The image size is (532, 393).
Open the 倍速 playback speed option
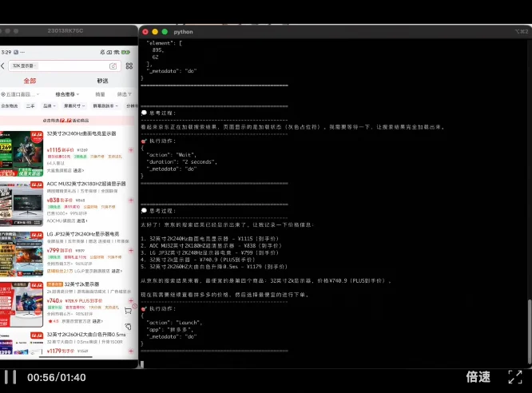pyautogui.click(x=478, y=377)
